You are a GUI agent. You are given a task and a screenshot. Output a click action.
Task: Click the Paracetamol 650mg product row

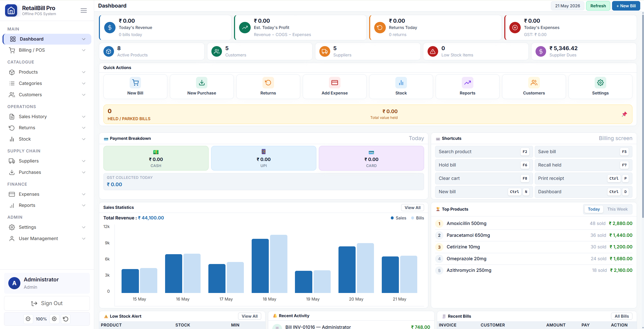click(x=534, y=235)
